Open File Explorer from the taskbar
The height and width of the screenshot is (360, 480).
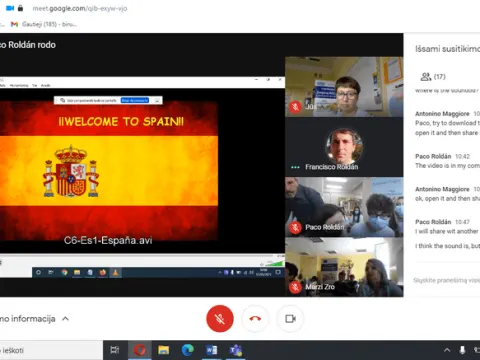click(x=163, y=350)
